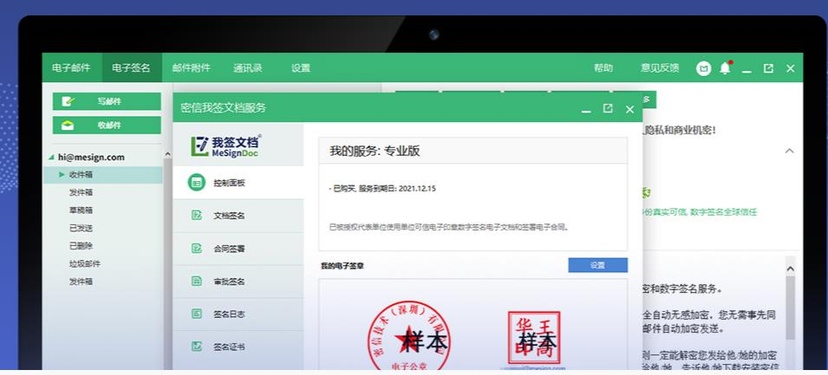Close the 密信我签文档服务 dialog

click(629, 109)
